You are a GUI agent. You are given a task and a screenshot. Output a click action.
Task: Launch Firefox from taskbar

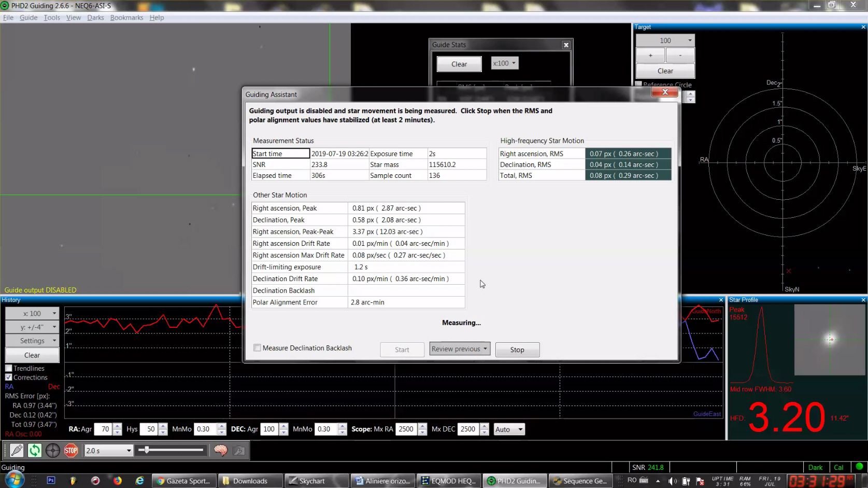coord(118,481)
